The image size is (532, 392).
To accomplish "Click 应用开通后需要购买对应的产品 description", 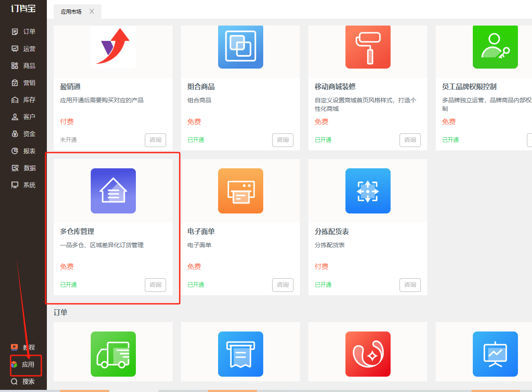I will click(102, 101).
